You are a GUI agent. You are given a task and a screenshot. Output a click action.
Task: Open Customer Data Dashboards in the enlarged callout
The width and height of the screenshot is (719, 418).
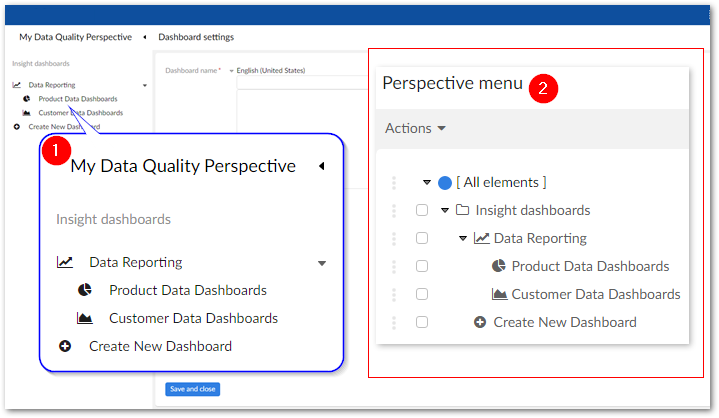tap(193, 318)
